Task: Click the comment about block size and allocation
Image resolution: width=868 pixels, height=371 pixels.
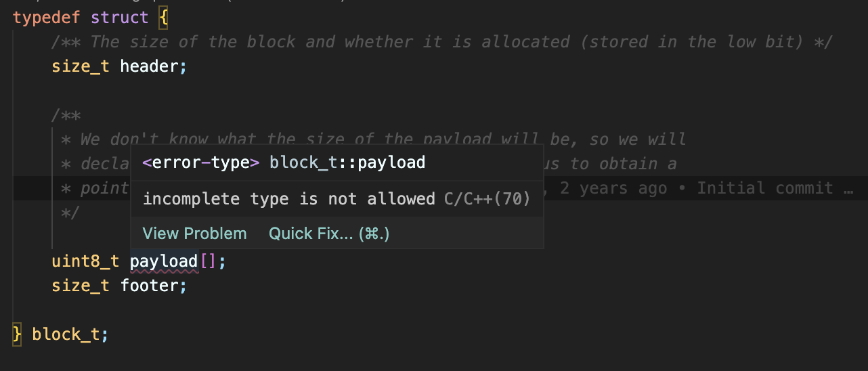Action: tap(441, 42)
